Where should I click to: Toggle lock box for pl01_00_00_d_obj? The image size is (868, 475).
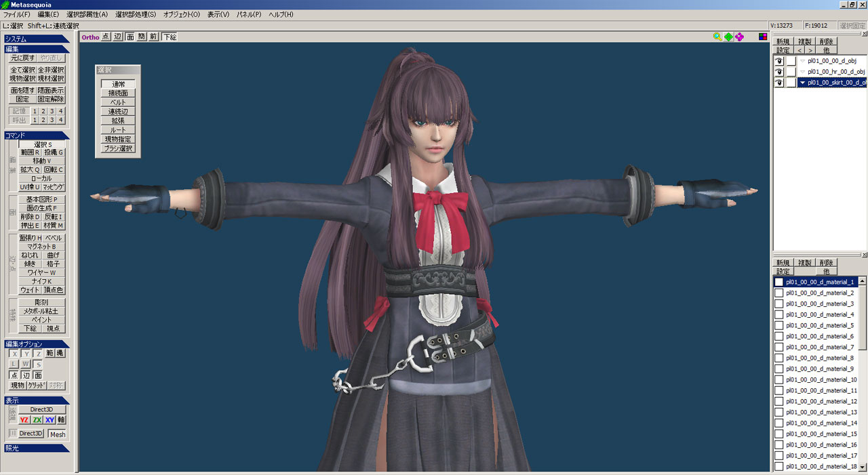pyautogui.click(x=791, y=61)
